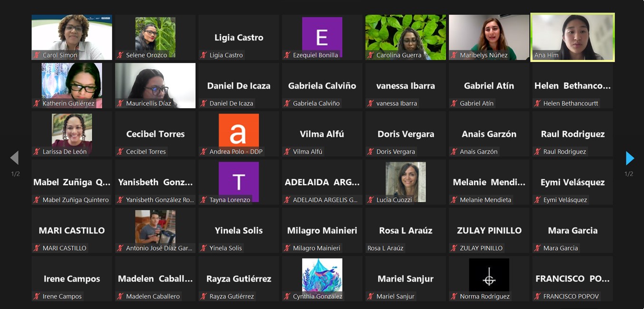644x309 pixels.
Task: Click large name Madelen Caball... on tile
Action: coord(155,279)
